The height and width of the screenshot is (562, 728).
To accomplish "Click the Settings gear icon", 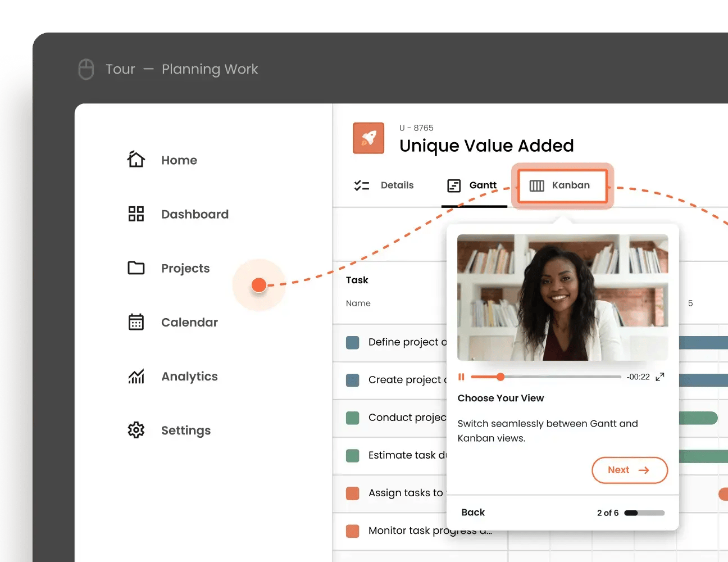I will pos(136,430).
